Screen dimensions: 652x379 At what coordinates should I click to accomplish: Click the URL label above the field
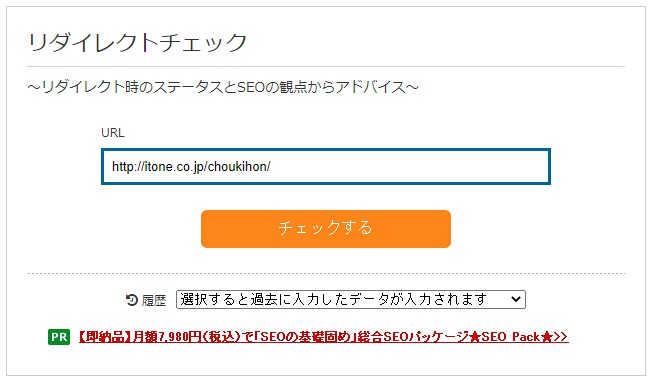click(x=113, y=133)
